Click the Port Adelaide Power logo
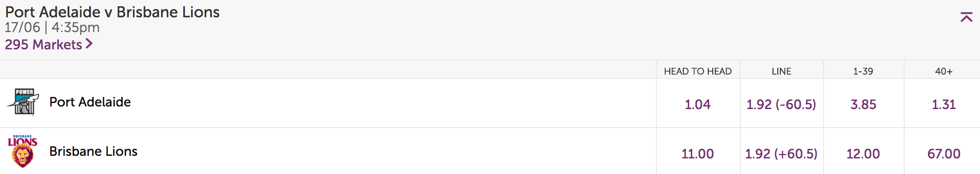The height and width of the screenshot is (174, 980). 23,102
